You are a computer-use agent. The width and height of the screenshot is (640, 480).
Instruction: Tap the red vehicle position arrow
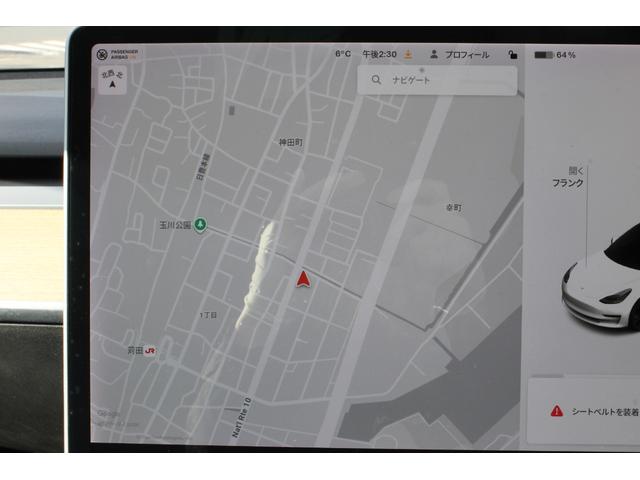click(303, 279)
